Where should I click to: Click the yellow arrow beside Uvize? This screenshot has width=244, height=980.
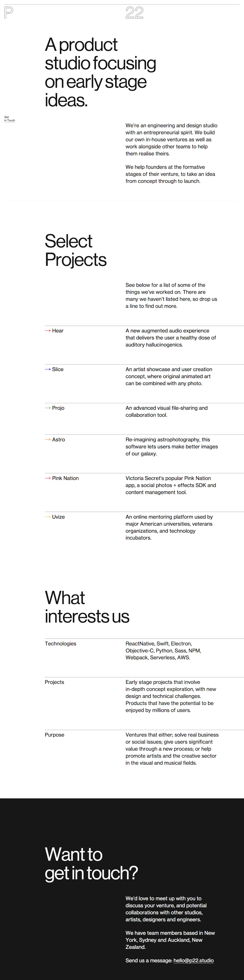click(x=48, y=517)
